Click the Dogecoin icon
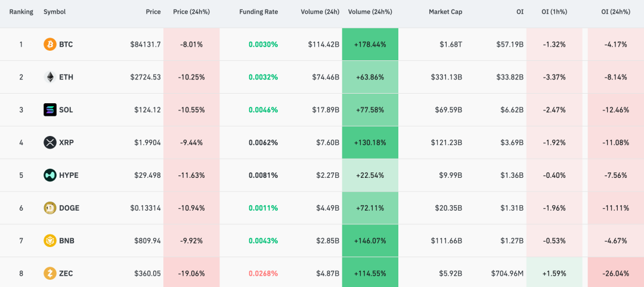This screenshot has width=644, height=287. click(x=50, y=208)
